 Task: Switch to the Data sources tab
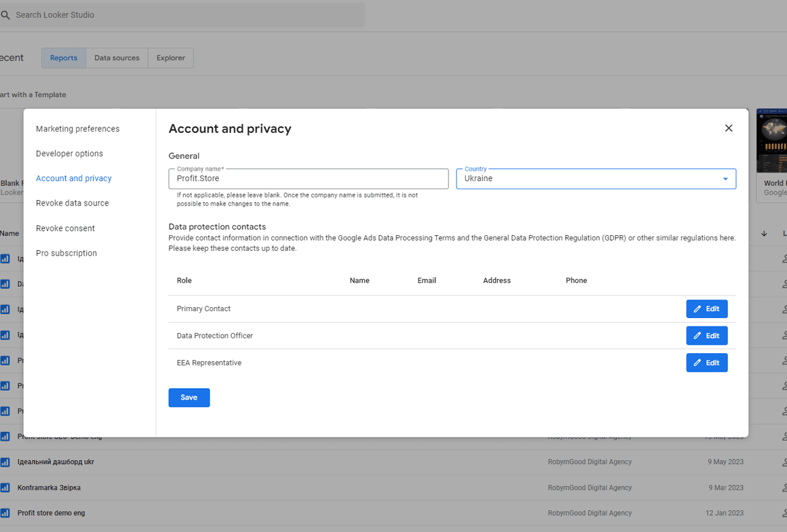[117, 58]
